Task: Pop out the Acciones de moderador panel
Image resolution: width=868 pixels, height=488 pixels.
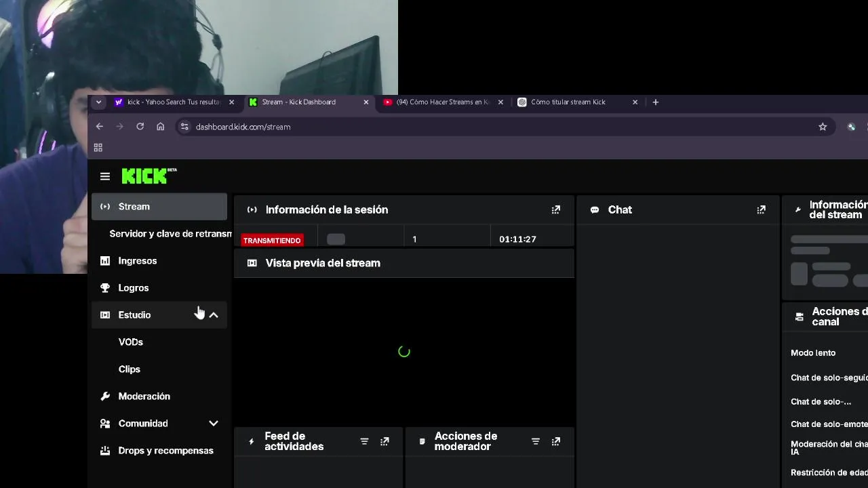Action: [x=556, y=441]
